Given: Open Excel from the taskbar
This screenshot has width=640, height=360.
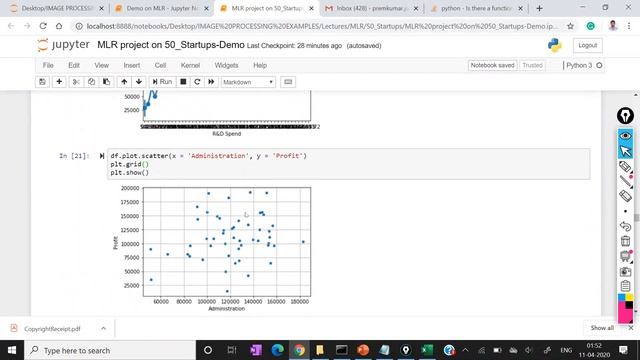Looking at the screenshot, I should click(427, 350).
